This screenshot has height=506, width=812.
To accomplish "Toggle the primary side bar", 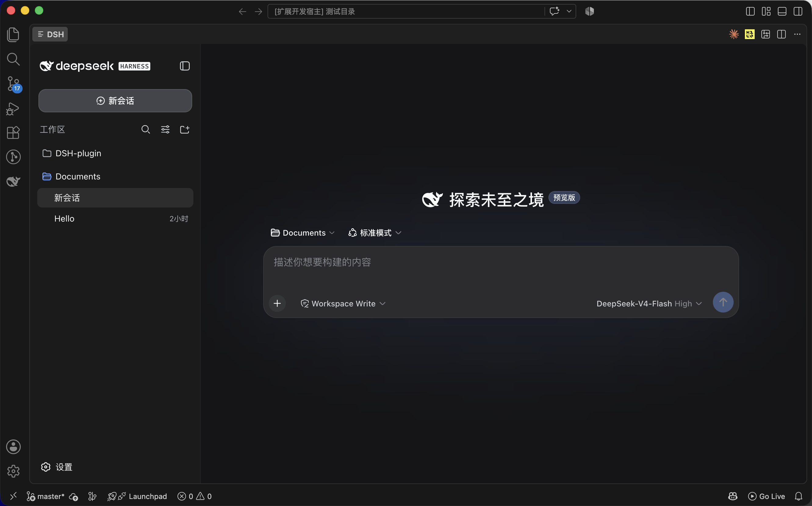I will 750,11.
